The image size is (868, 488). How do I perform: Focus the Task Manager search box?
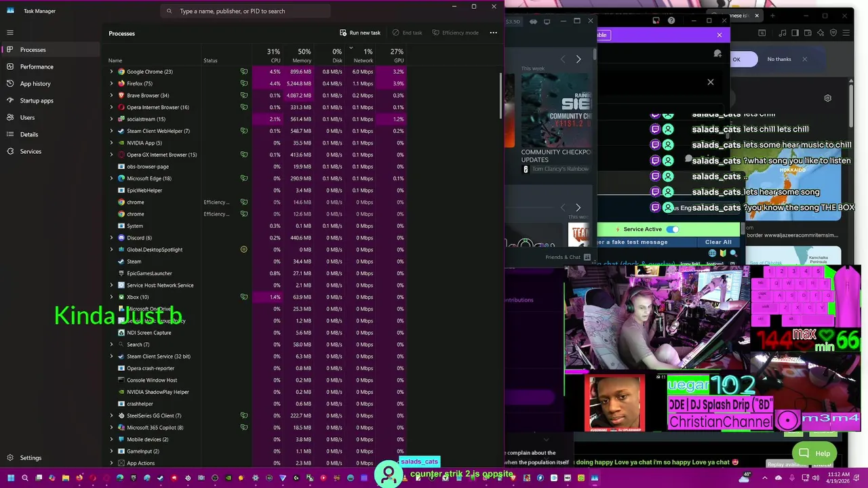[x=246, y=11]
